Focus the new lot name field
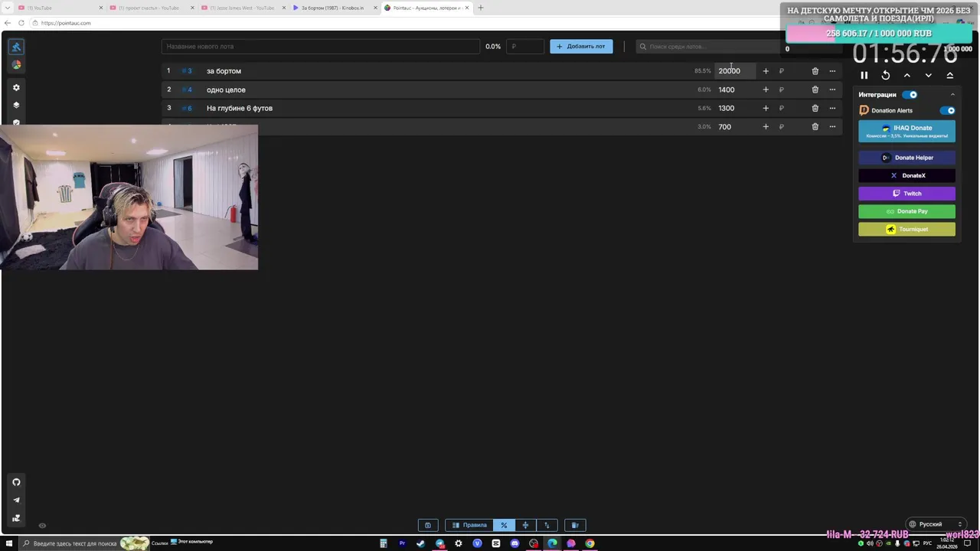Screen dimensions: 980x551 pos(321,47)
